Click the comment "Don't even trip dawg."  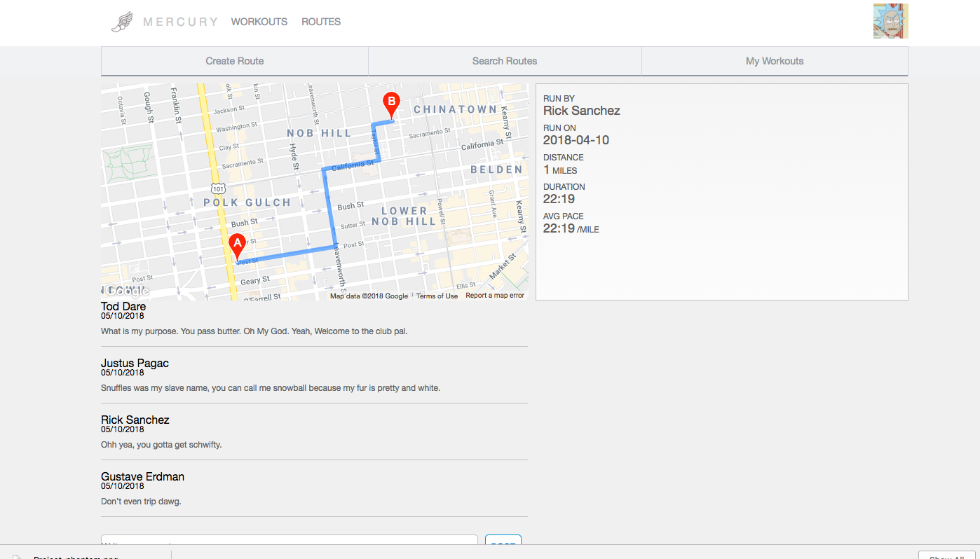point(141,502)
